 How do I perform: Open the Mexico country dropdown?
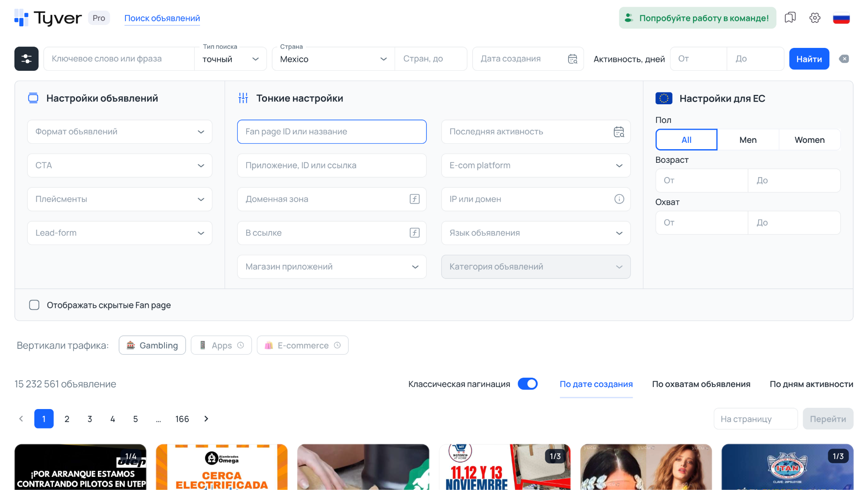click(x=333, y=58)
